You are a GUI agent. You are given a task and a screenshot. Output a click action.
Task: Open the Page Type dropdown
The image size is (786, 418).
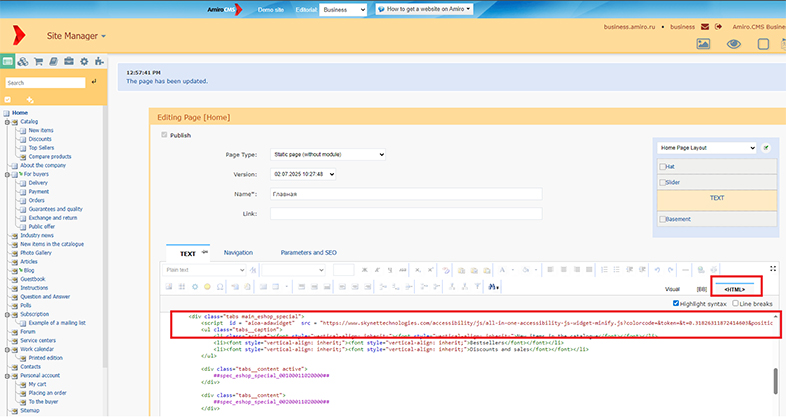329,155
